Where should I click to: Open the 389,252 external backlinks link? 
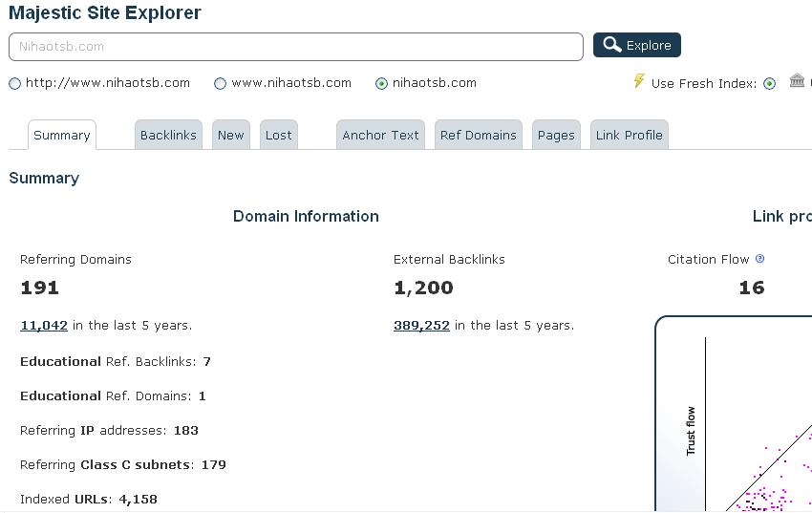pos(421,326)
